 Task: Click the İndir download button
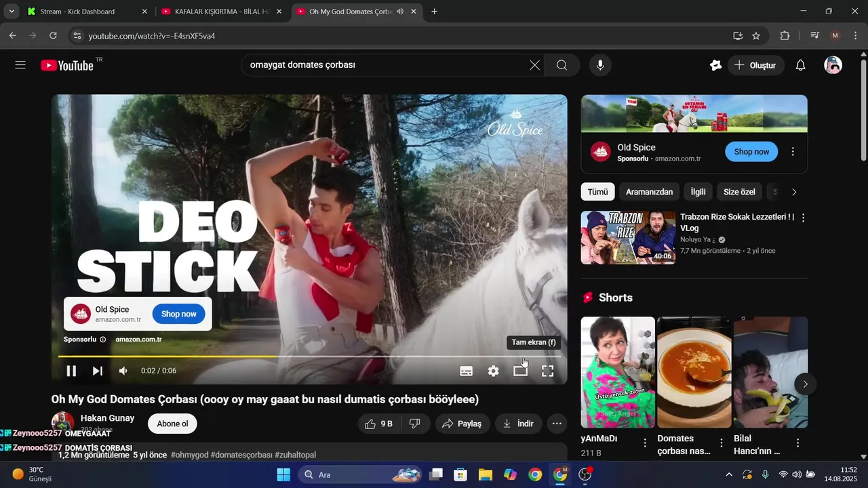[x=518, y=424]
